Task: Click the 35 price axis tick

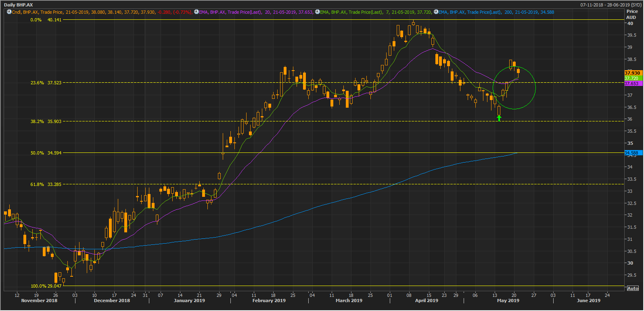Action: click(x=630, y=143)
